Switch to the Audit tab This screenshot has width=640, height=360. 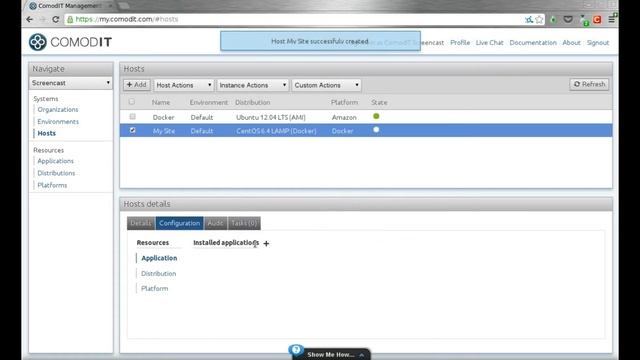(x=216, y=223)
